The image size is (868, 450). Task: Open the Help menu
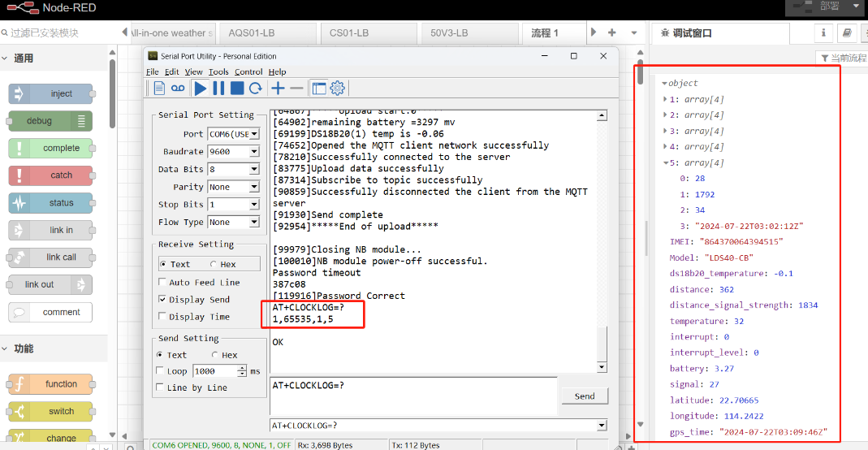(278, 72)
